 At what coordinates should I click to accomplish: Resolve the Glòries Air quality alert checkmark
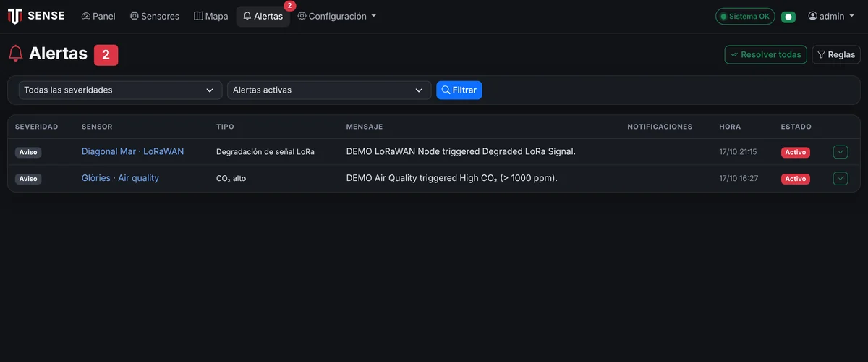840,178
